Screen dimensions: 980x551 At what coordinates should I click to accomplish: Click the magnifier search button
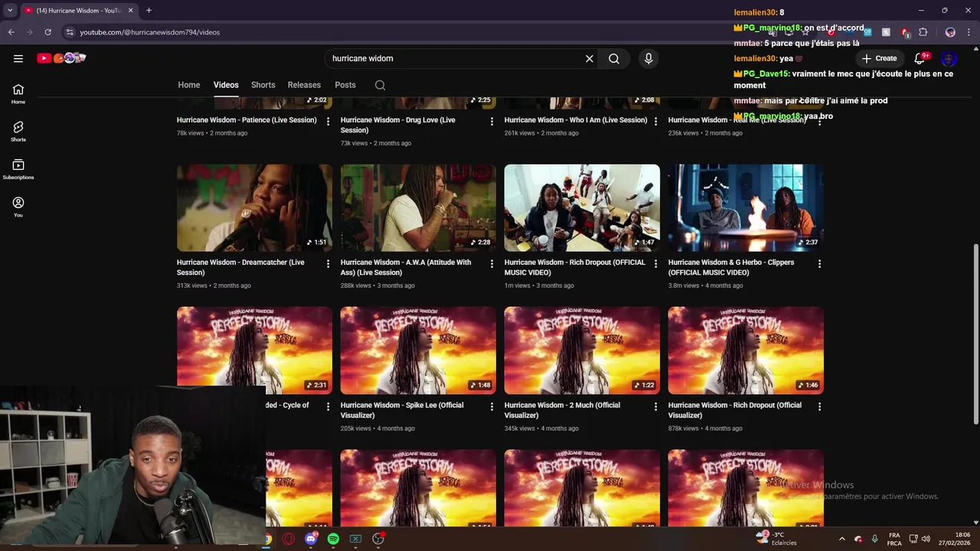point(614,58)
